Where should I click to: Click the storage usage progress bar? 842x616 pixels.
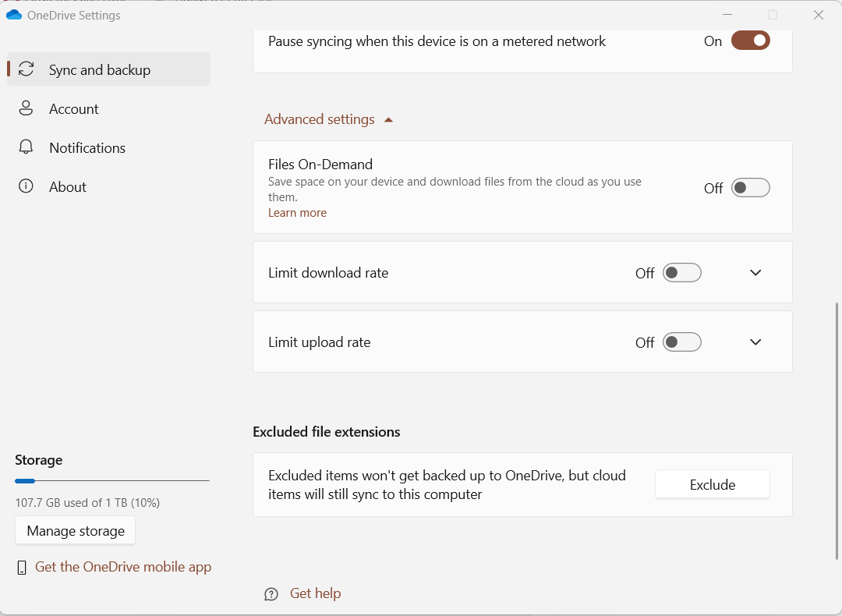(111, 480)
